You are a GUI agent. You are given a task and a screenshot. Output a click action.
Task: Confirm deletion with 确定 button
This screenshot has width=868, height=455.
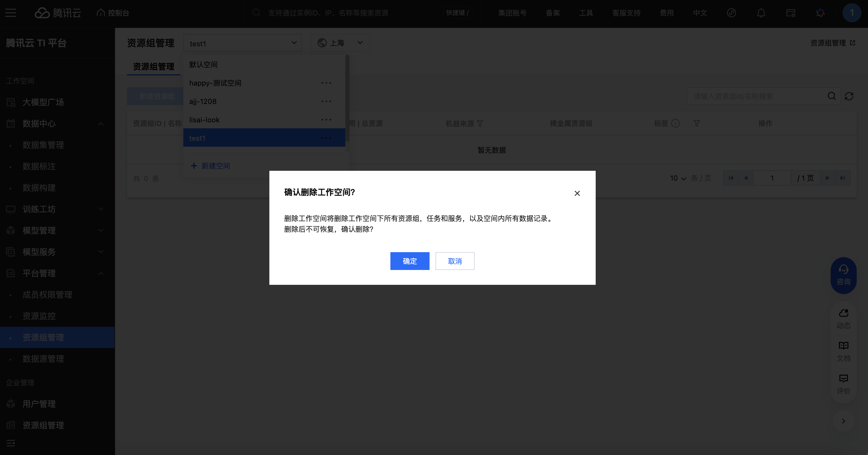point(409,261)
